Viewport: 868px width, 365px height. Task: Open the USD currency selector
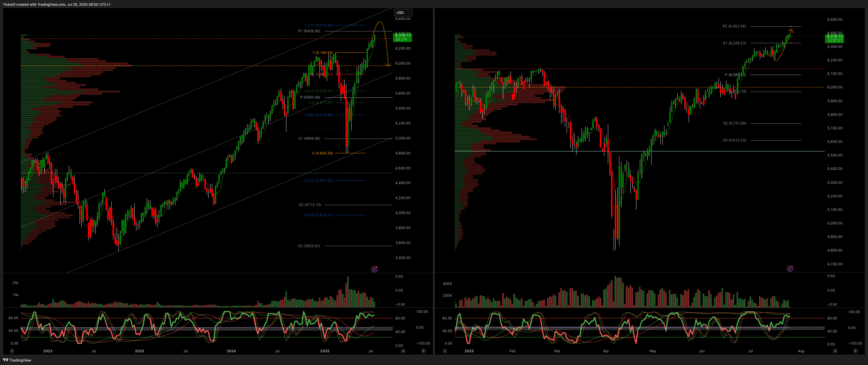403,12
